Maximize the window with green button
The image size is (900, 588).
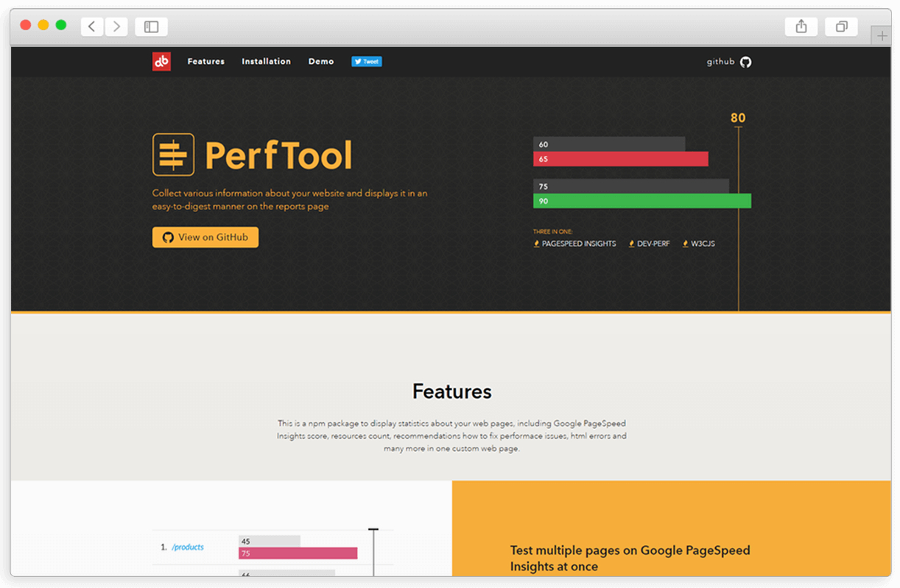[61, 25]
